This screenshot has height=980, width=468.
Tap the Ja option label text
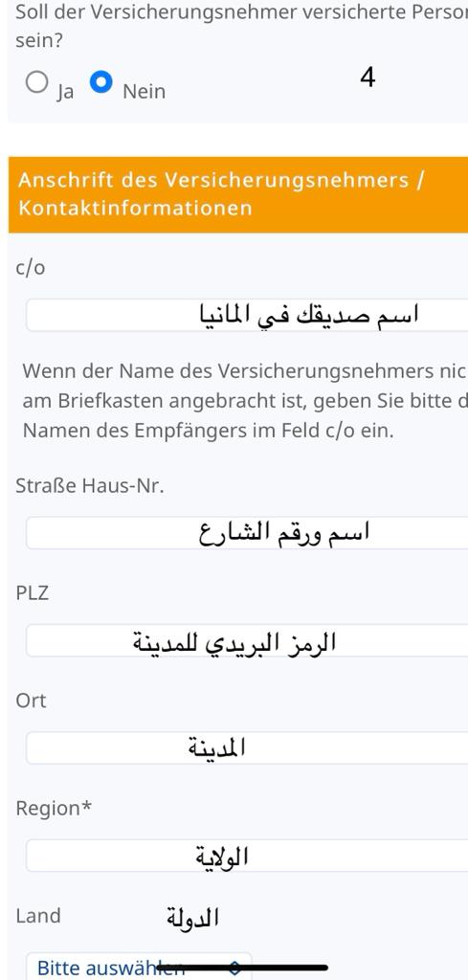(x=65, y=93)
